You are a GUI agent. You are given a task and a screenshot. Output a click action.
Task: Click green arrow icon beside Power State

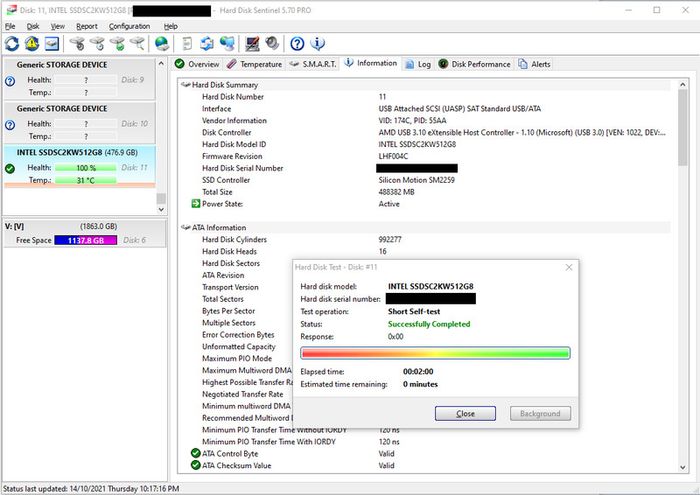point(196,204)
